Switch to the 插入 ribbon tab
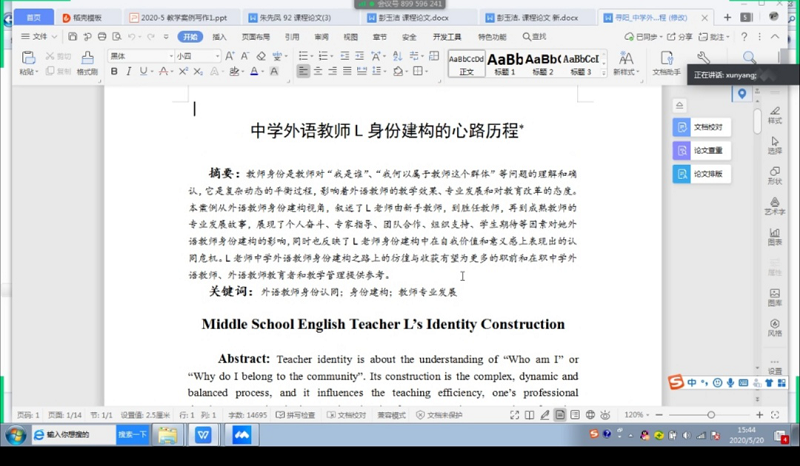Viewport: 800px width, 466px height. [x=219, y=37]
